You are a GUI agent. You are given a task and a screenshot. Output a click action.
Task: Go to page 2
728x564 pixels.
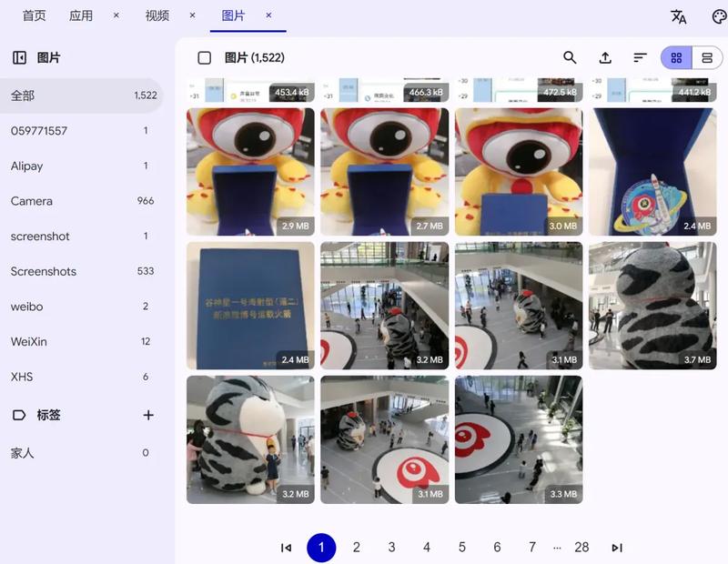click(x=357, y=548)
